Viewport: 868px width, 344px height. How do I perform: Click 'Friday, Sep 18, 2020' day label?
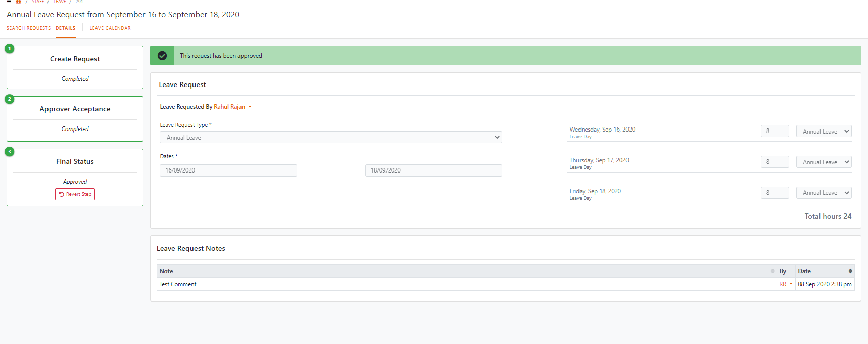(x=595, y=191)
